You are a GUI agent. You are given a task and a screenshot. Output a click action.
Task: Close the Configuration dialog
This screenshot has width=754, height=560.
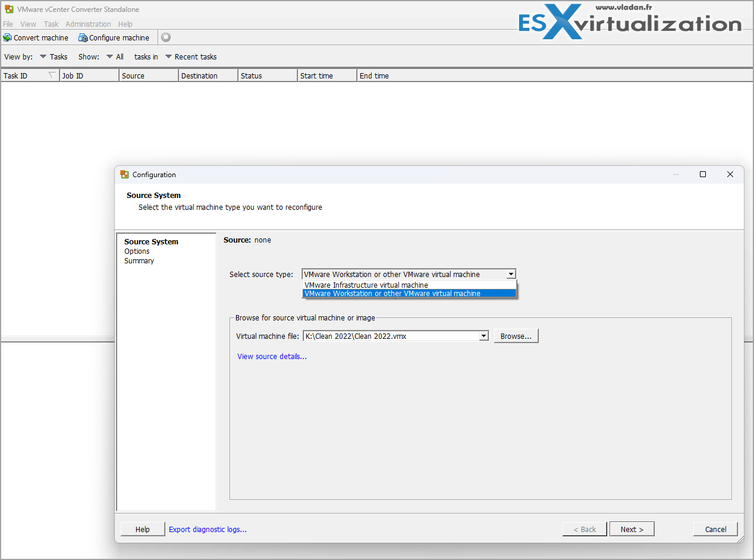coord(730,174)
